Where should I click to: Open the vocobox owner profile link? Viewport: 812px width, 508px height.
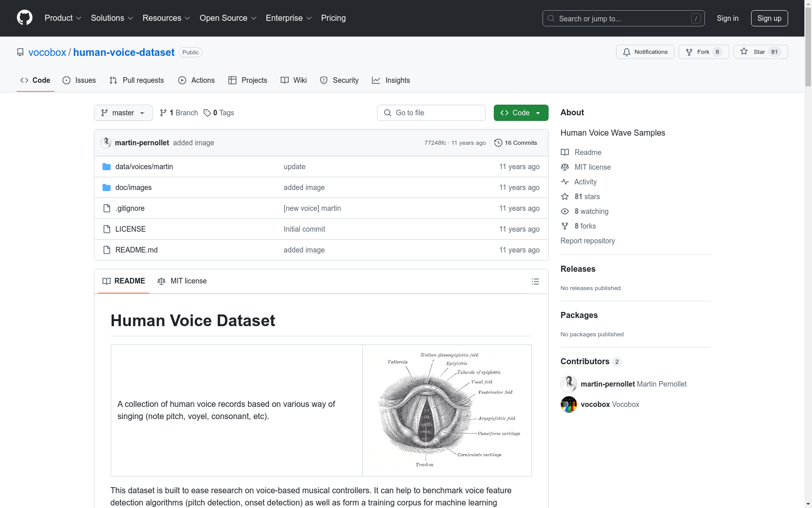(x=47, y=52)
